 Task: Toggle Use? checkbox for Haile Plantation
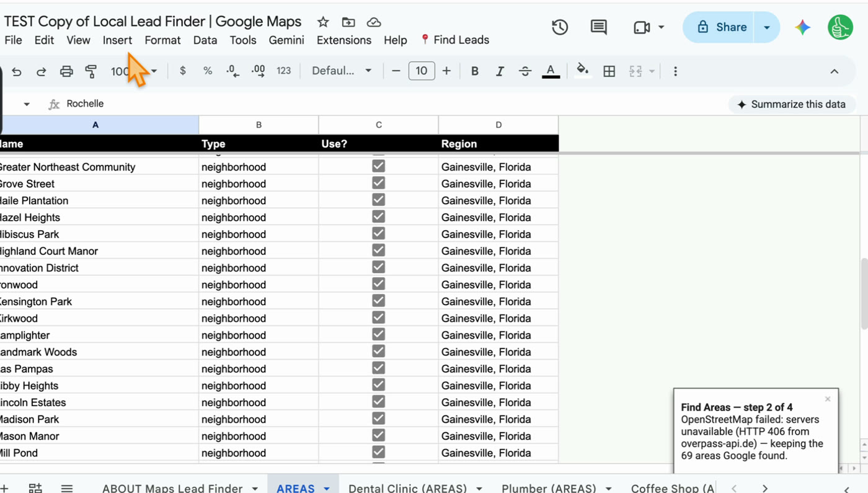(378, 200)
